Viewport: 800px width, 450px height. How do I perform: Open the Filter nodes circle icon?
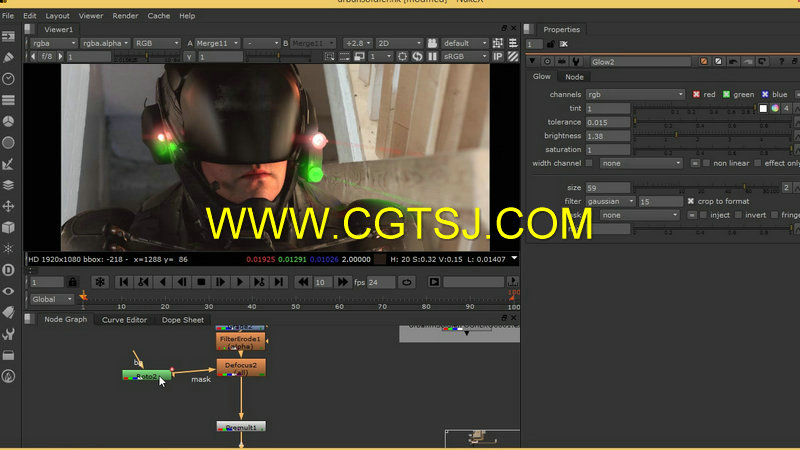click(8, 143)
